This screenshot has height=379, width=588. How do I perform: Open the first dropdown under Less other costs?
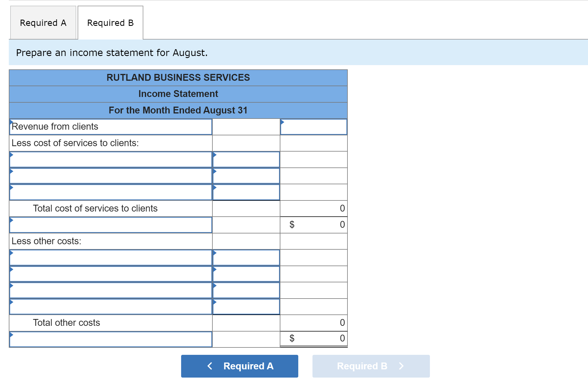(111, 257)
